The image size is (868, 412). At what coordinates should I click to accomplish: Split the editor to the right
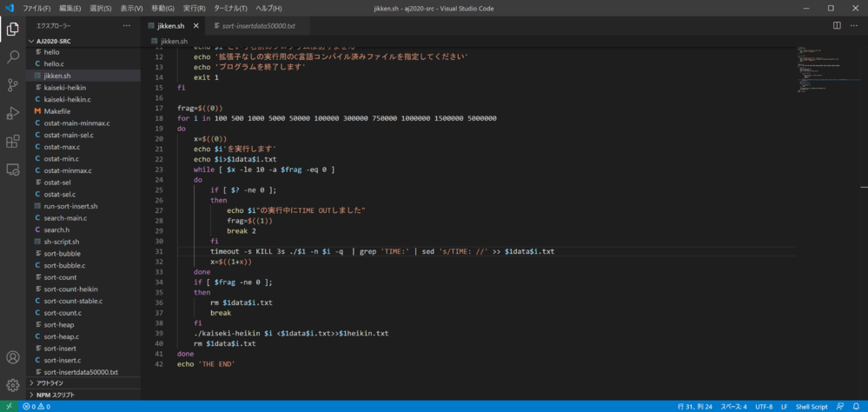click(837, 26)
